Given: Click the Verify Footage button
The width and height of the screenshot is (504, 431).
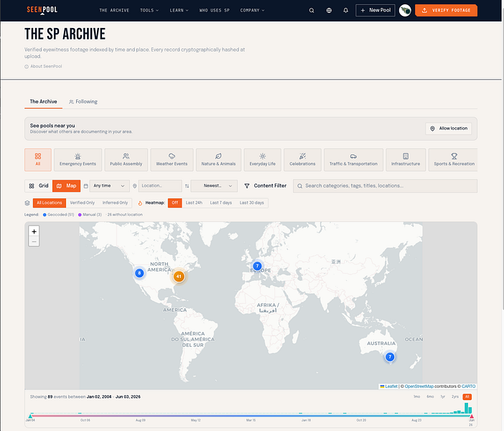Looking at the screenshot, I should click(446, 10).
